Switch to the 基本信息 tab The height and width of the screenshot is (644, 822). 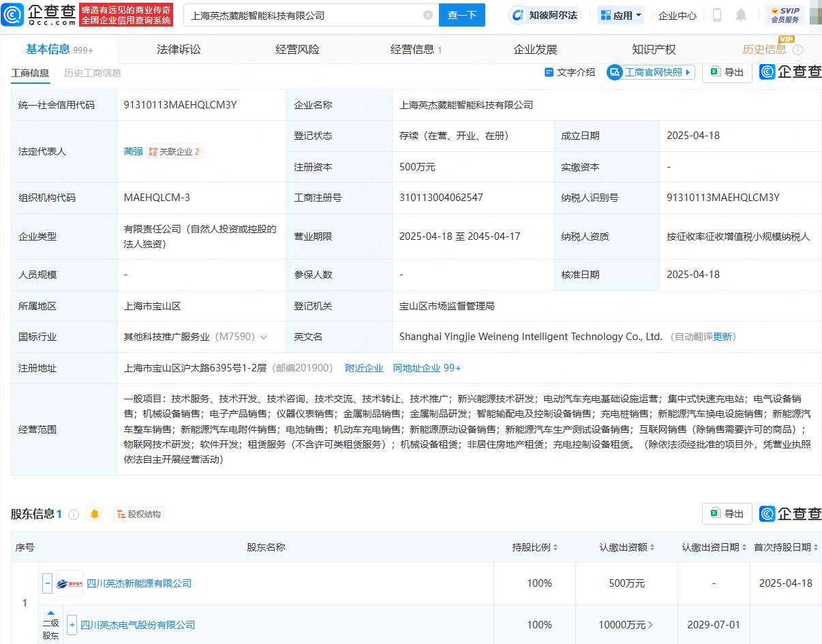click(x=59, y=49)
